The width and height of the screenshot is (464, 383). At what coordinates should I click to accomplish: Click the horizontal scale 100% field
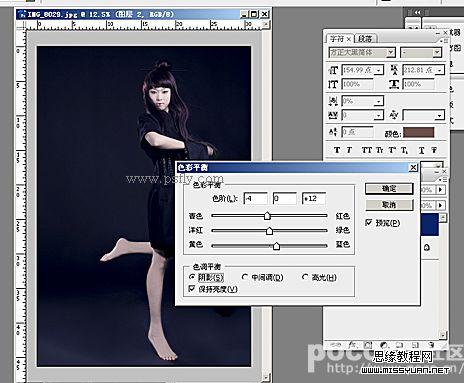coord(419,84)
